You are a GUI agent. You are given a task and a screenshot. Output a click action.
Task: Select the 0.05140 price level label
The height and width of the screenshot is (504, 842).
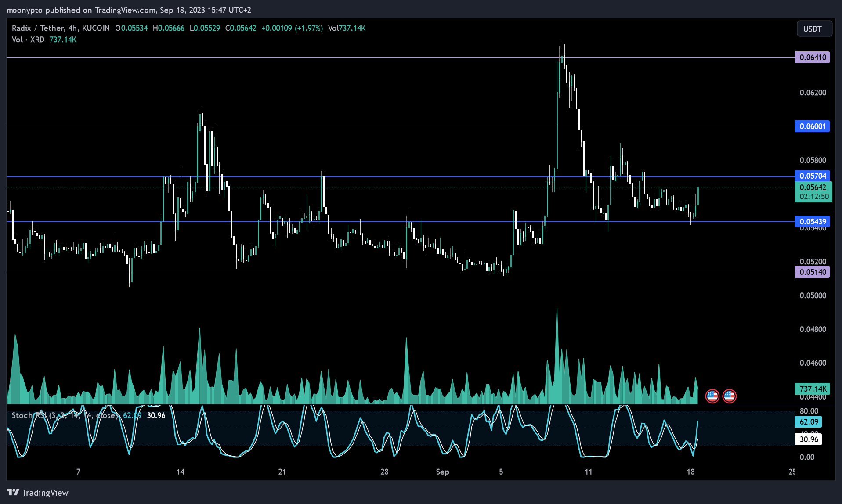click(x=812, y=272)
